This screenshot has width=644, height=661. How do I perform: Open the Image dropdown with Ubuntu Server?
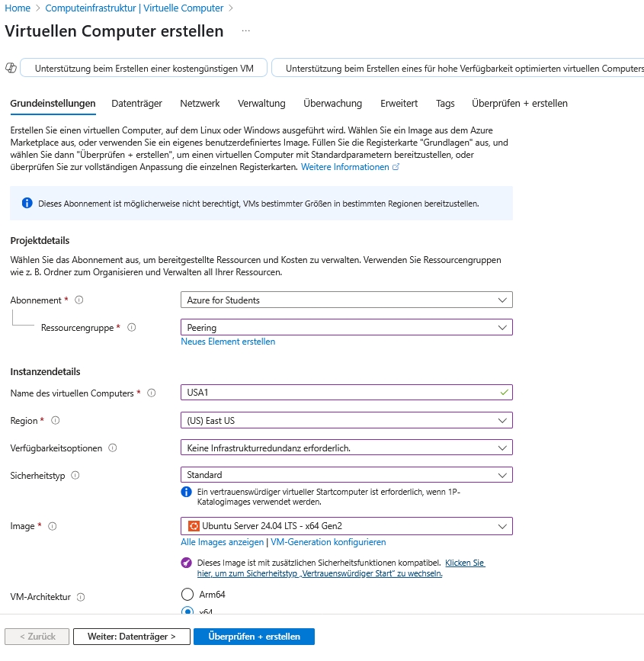[x=347, y=526]
